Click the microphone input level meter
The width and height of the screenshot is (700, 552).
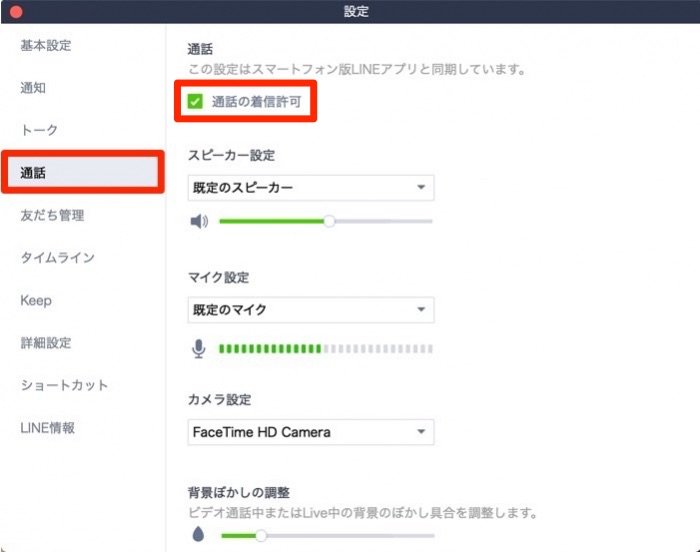pos(325,349)
